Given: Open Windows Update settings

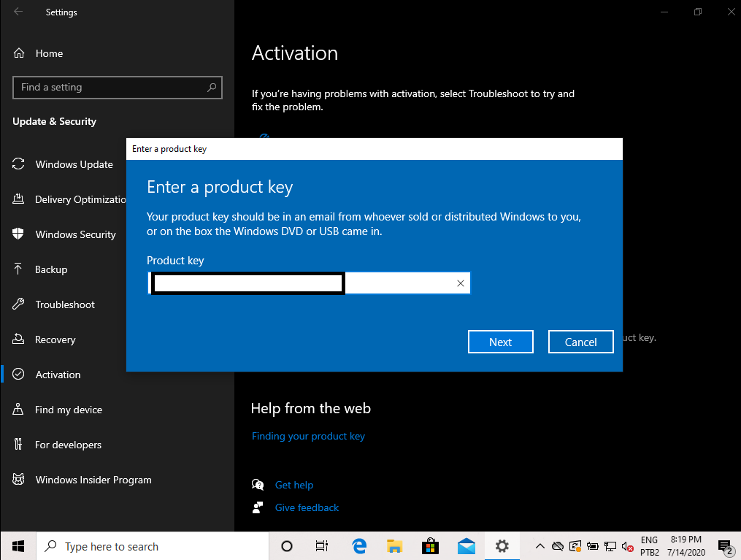Looking at the screenshot, I should (74, 164).
